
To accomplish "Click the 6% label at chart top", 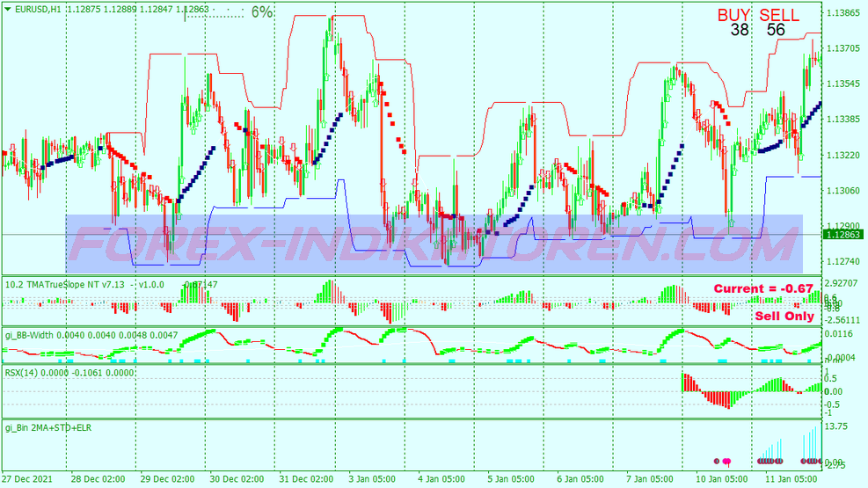I will tap(262, 12).
